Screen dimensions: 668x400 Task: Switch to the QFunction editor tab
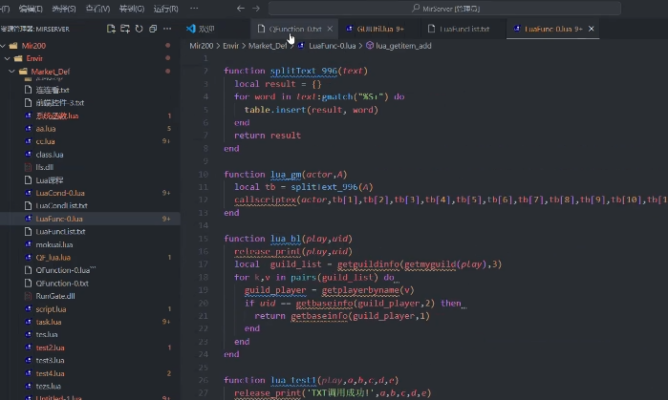[x=294, y=29]
